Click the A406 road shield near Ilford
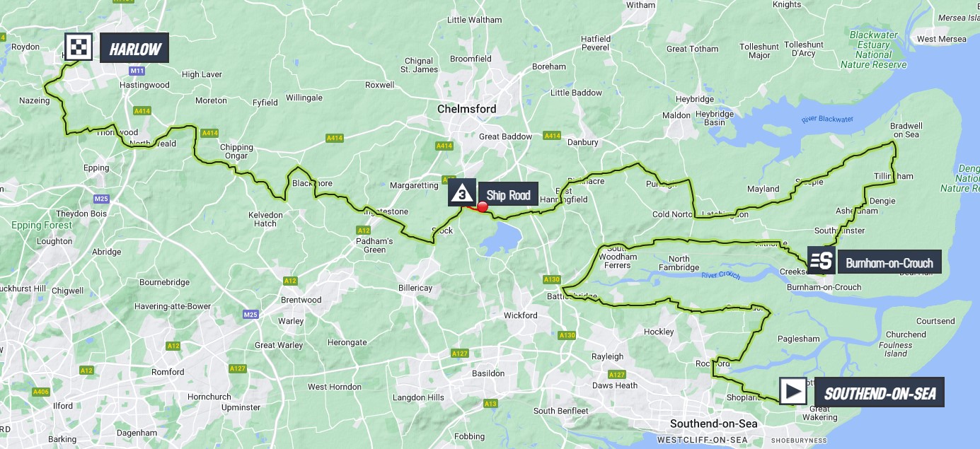This screenshot has width=980, height=449. (40, 392)
